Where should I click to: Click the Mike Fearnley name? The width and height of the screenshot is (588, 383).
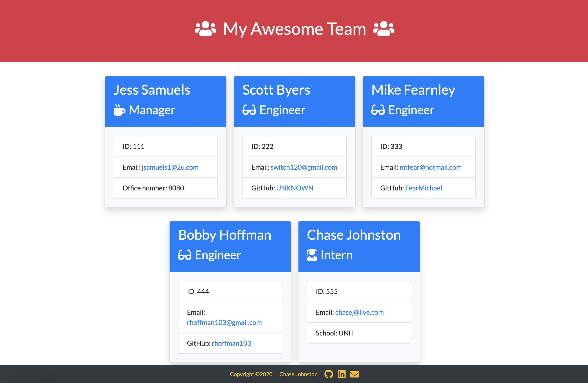413,89
